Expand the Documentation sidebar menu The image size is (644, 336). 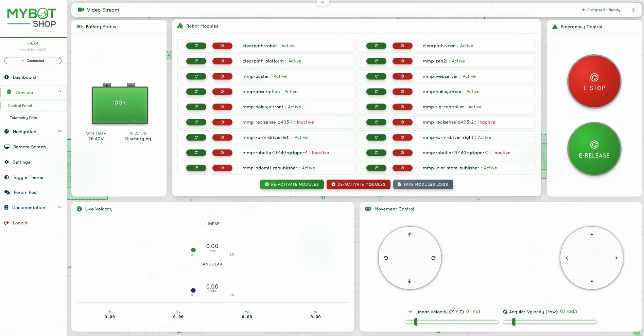click(x=60, y=207)
